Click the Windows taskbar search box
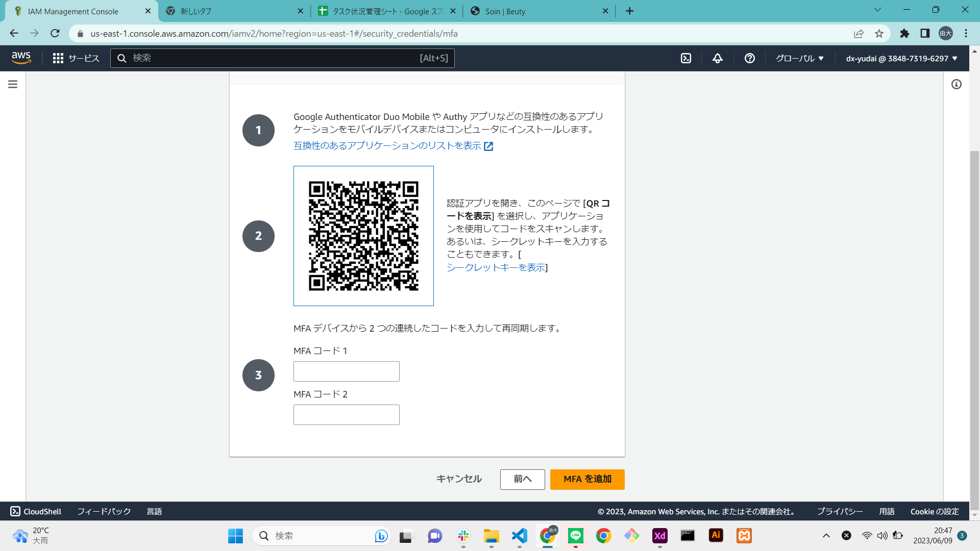Image resolution: width=980 pixels, height=551 pixels. [x=322, y=536]
